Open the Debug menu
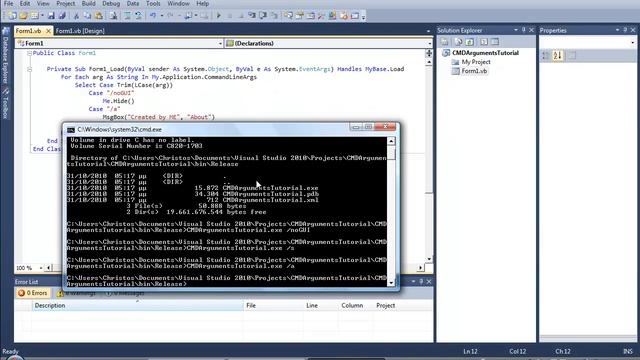Viewport: 640px width, 360px height. (111, 3)
